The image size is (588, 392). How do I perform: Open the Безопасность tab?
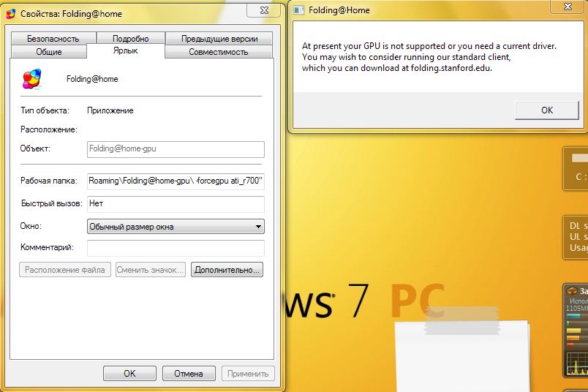53,39
